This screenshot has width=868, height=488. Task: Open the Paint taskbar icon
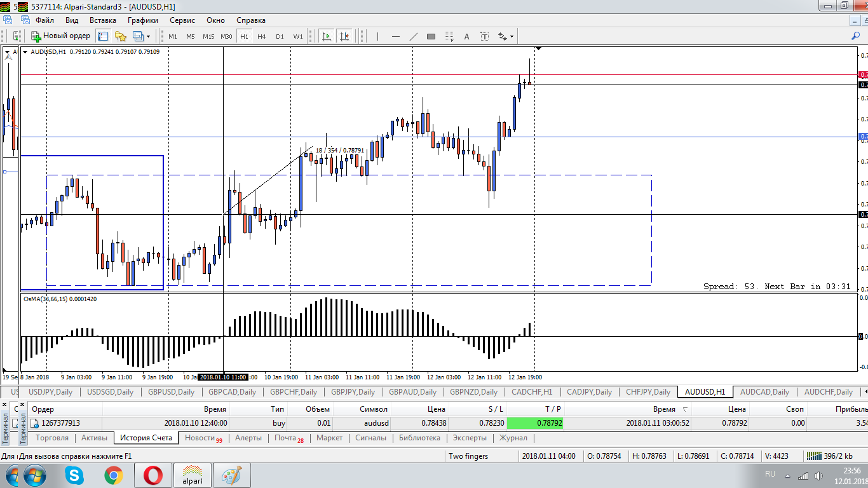click(x=232, y=475)
